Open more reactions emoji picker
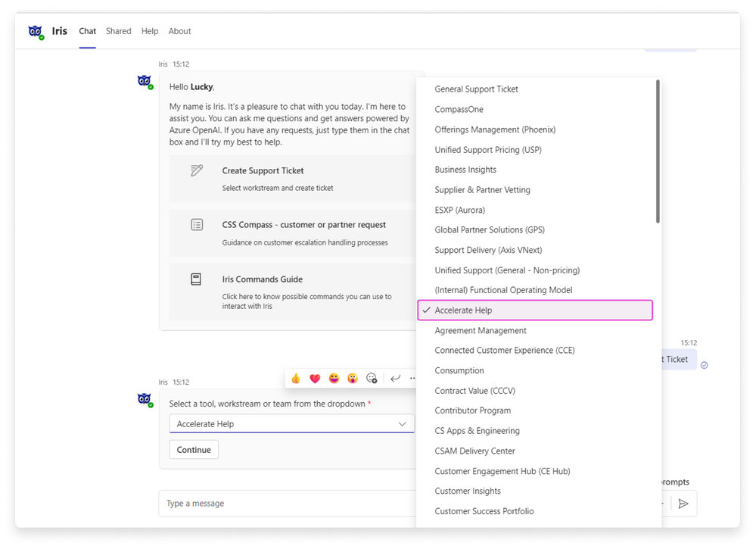The height and width of the screenshot is (546, 756). [372, 378]
